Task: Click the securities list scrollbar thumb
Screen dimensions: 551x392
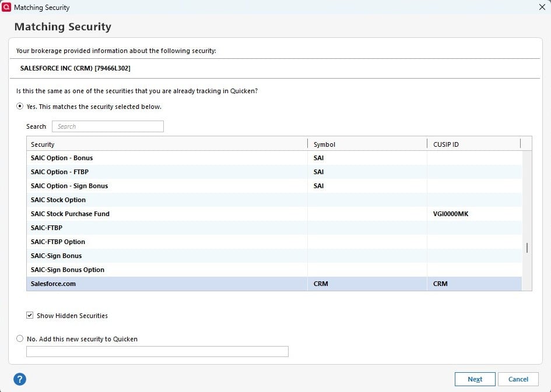Action: coord(527,248)
